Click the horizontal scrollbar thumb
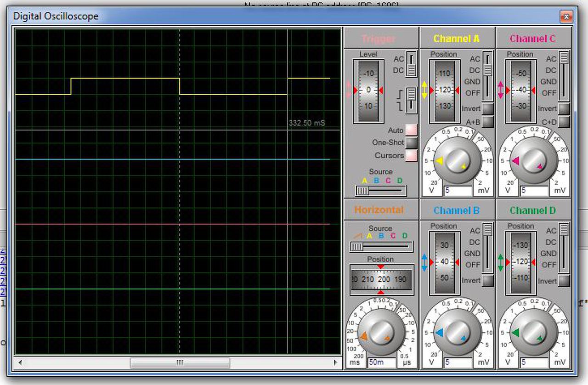 (180, 363)
